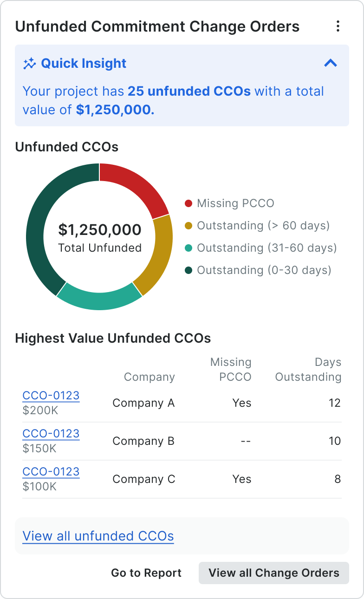Open the CCO-0123 link for Company B

51,434
